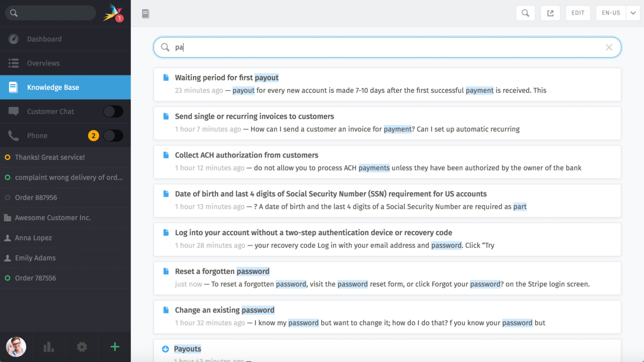Clear the knowledge base search with X

click(x=609, y=47)
